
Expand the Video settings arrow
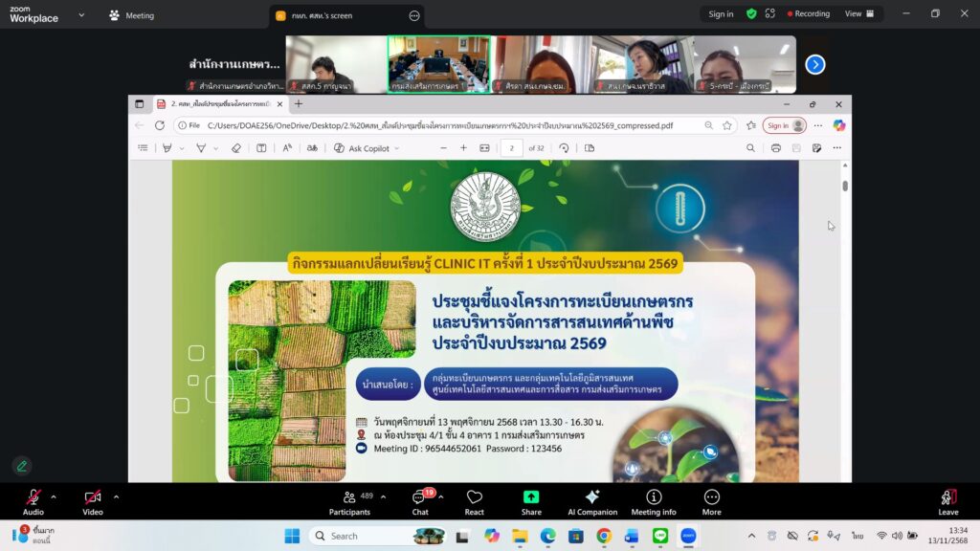116,496
